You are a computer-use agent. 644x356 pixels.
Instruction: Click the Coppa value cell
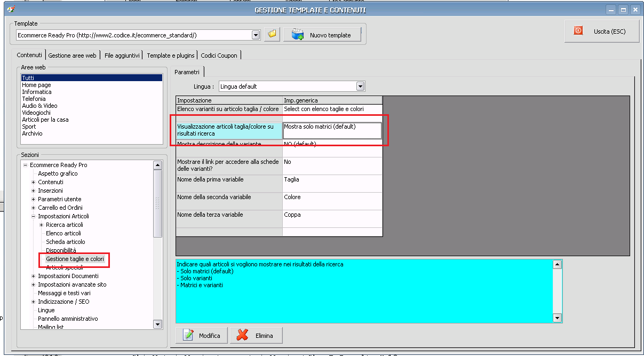pos(332,219)
